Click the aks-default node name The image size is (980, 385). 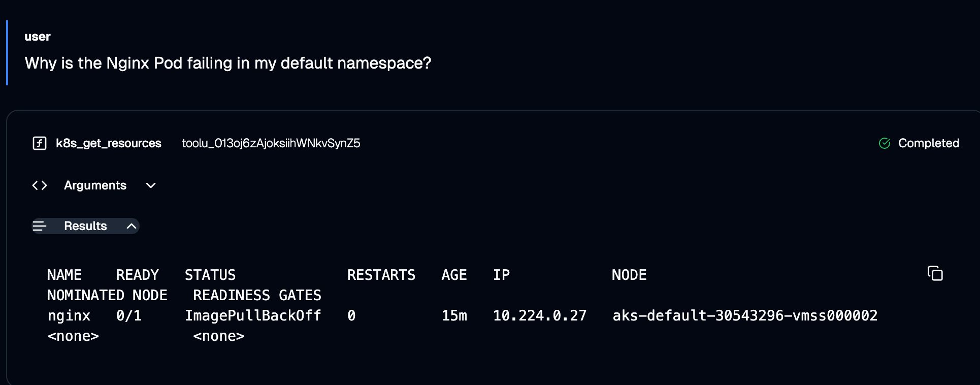(744, 316)
